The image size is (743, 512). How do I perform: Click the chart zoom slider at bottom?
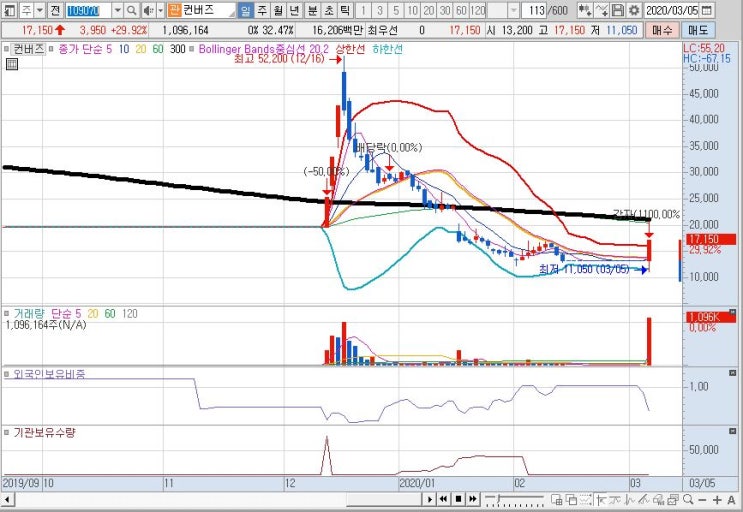(515, 499)
